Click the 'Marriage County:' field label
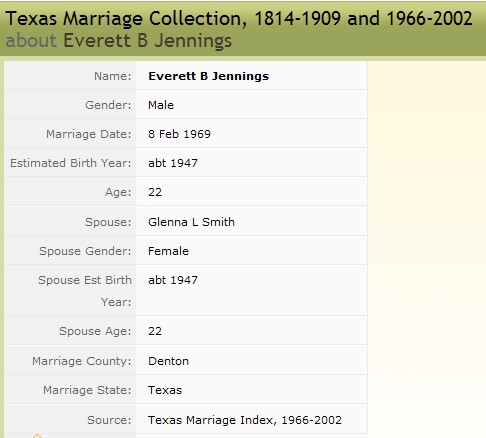The width and height of the screenshot is (486, 438). [x=82, y=361]
